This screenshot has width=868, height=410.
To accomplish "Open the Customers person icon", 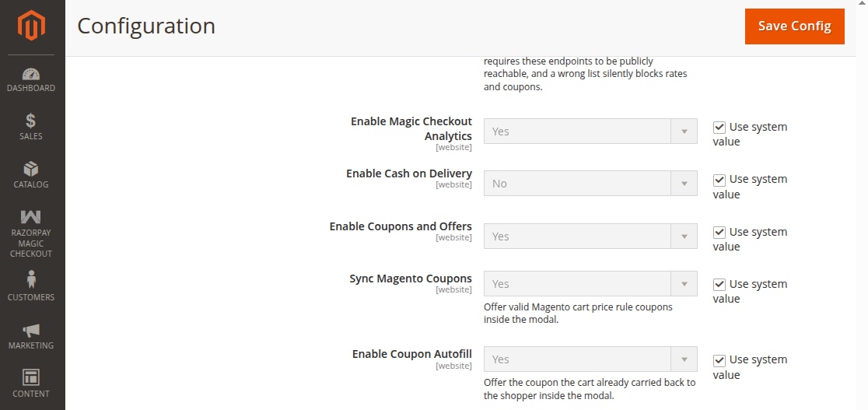I will [x=31, y=279].
